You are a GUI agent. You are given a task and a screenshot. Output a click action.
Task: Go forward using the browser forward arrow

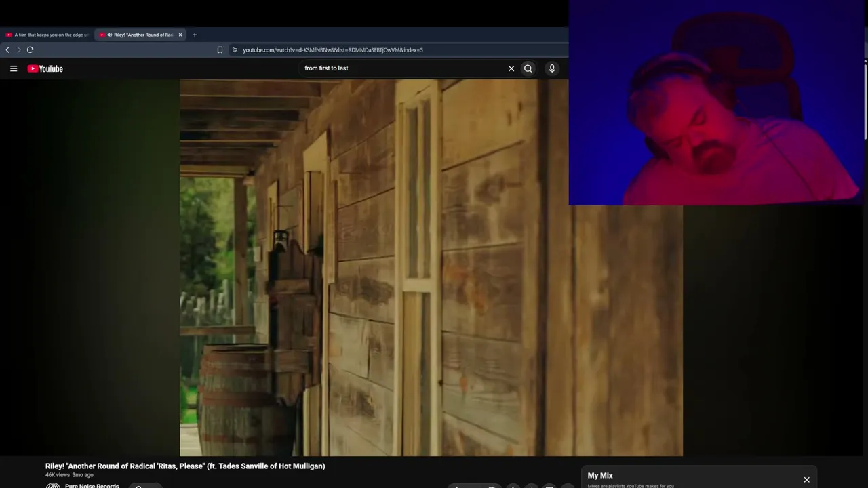point(19,49)
